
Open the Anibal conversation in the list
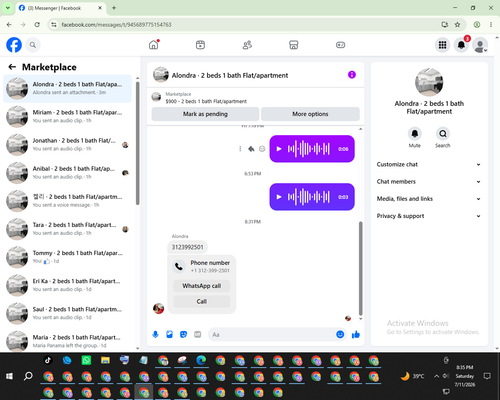pyautogui.click(x=67, y=173)
